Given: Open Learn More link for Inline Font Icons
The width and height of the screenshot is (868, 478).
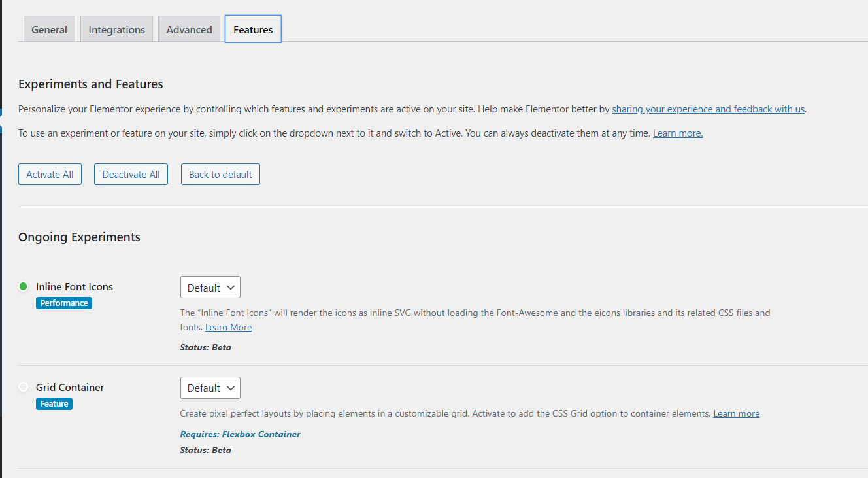Looking at the screenshot, I should 228,327.
